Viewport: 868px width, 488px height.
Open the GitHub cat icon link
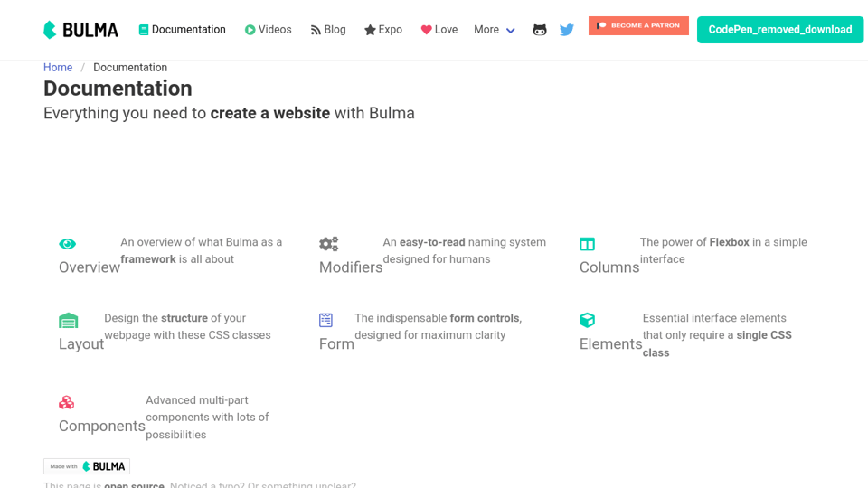(539, 30)
